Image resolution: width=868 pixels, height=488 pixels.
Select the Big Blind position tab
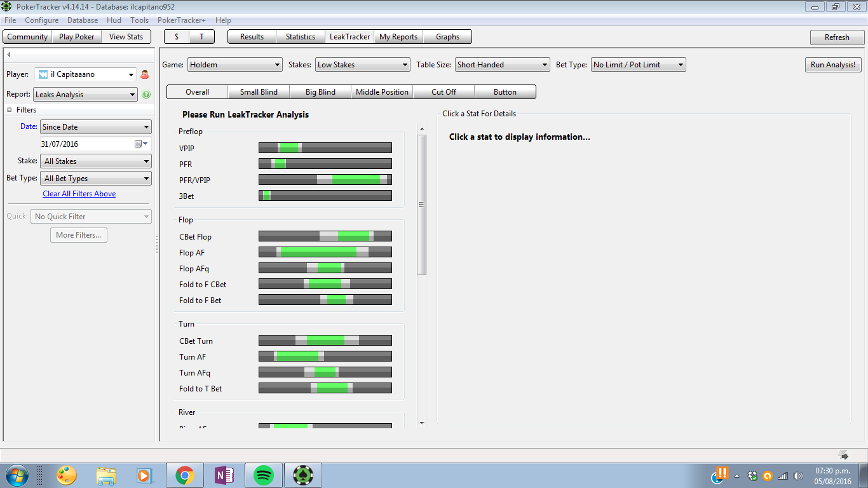coord(320,92)
